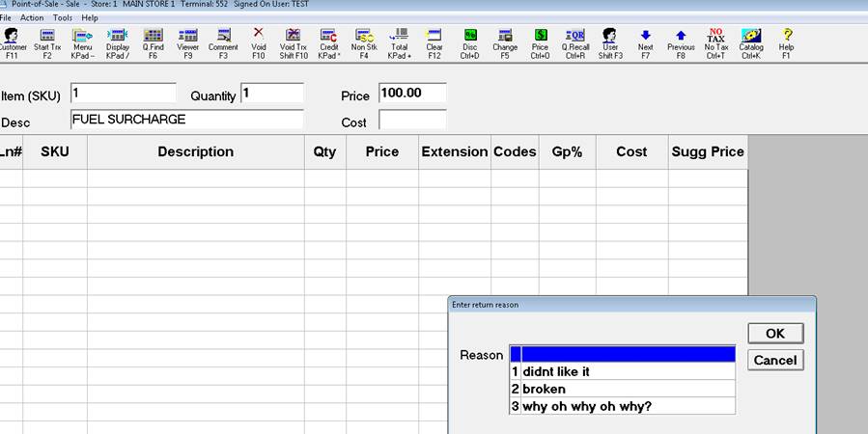Apply a discount via Disc Ctrl+D icon

pyautogui.click(x=470, y=43)
